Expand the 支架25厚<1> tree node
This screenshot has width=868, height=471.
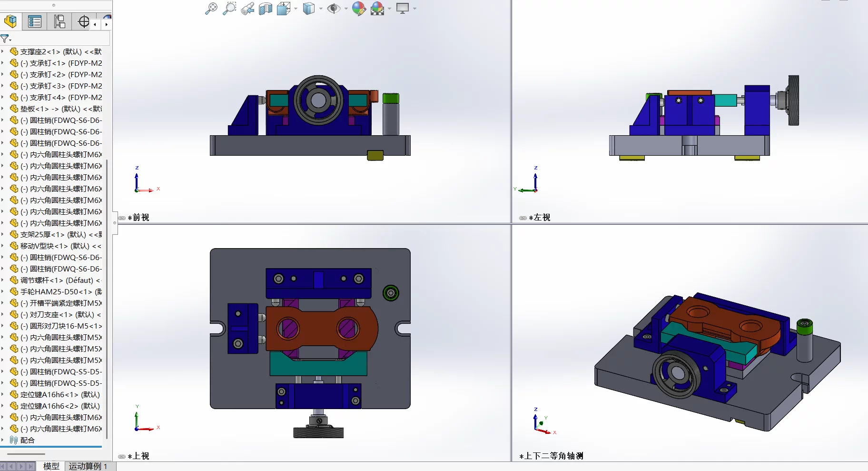3,234
